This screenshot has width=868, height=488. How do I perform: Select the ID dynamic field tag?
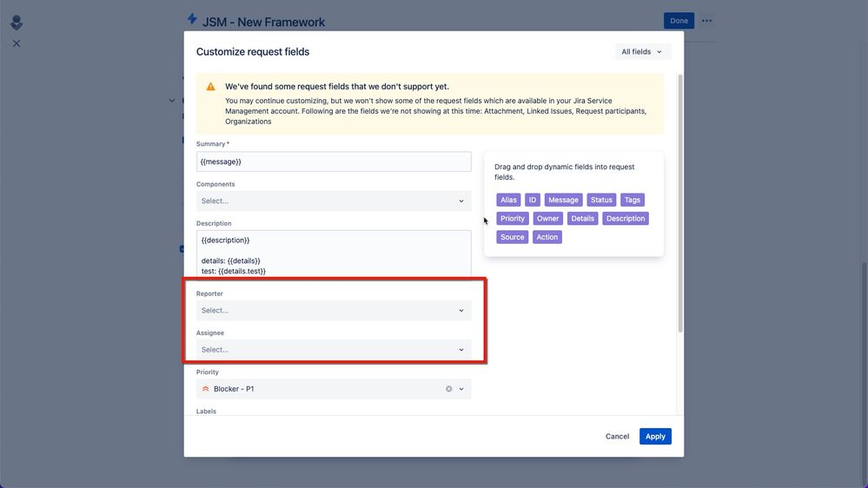[533, 200]
